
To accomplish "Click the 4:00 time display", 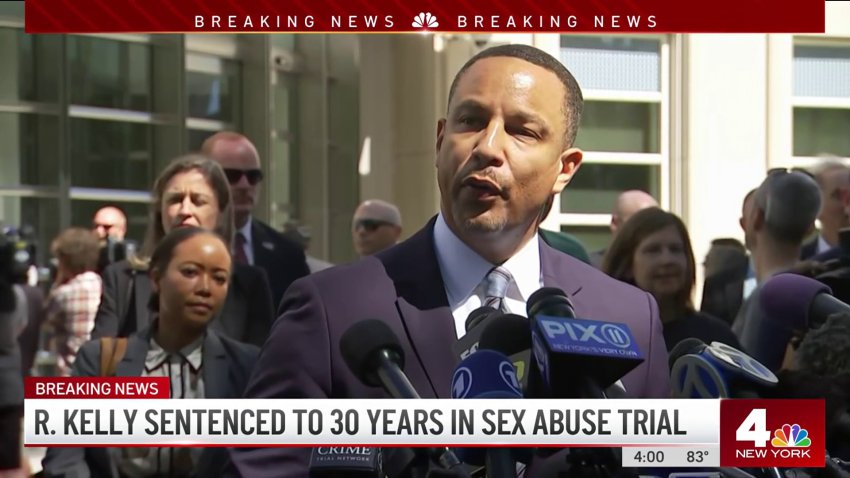I will click(649, 457).
